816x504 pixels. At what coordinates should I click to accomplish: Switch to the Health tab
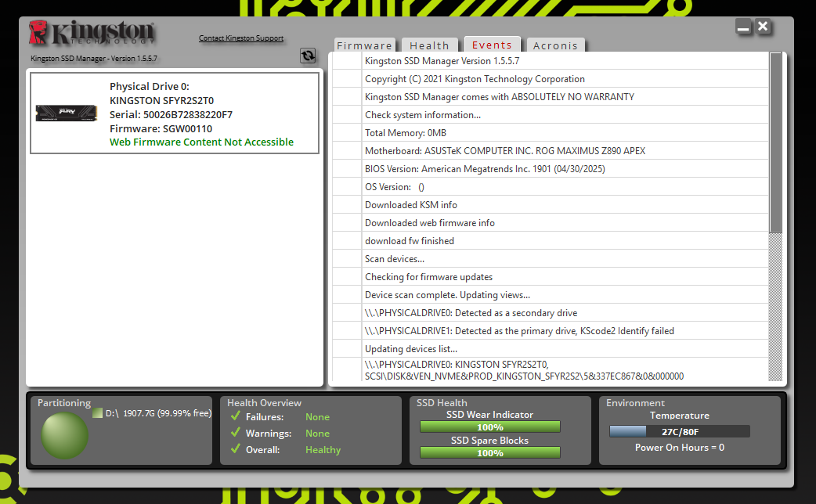pyautogui.click(x=429, y=45)
